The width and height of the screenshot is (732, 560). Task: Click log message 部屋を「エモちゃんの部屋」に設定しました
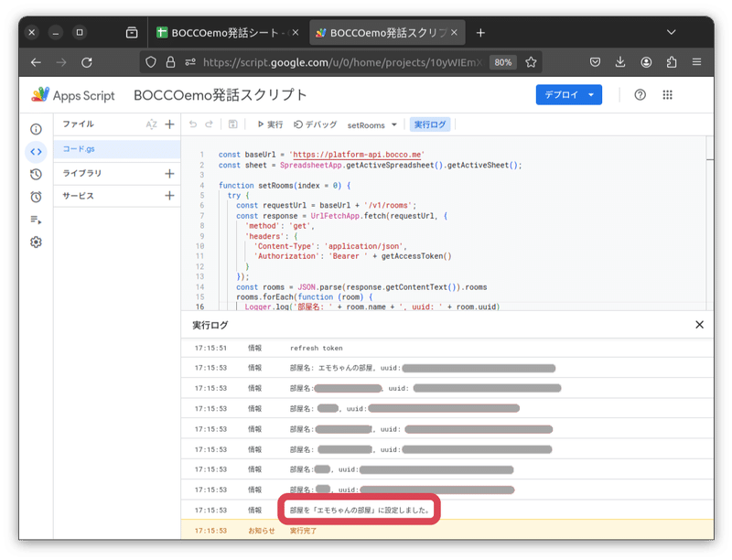tap(359, 510)
